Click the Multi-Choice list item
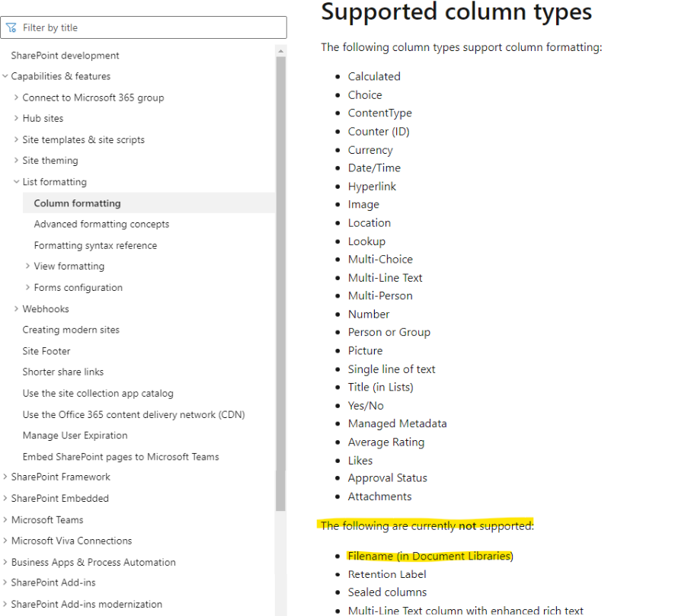This screenshot has height=616, width=675. point(380,260)
